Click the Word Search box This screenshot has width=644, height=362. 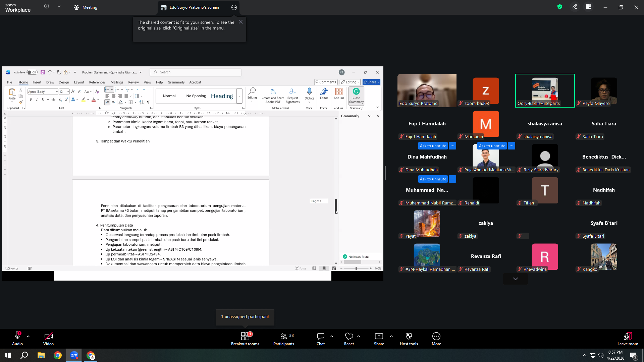pyautogui.click(x=196, y=72)
